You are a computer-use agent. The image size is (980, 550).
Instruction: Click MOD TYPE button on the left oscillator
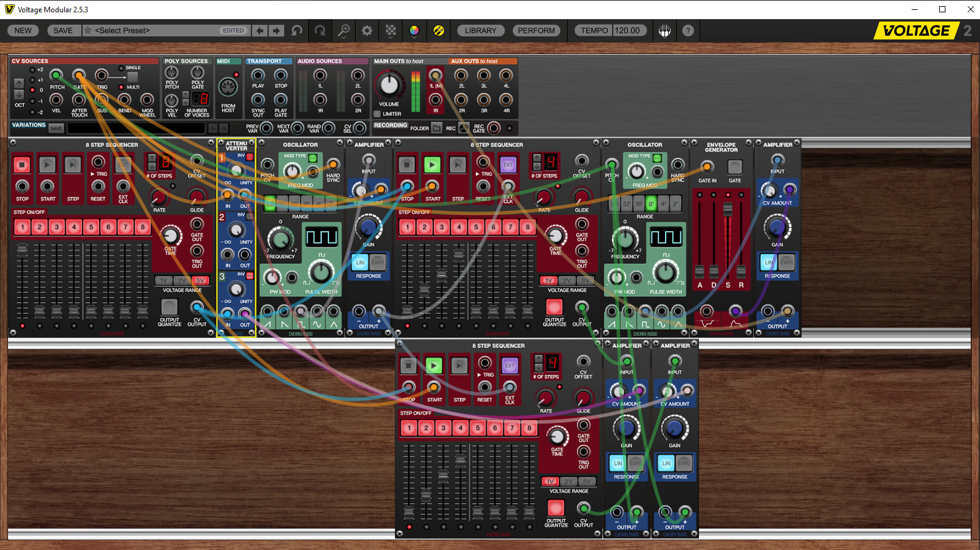pos(312,158)
